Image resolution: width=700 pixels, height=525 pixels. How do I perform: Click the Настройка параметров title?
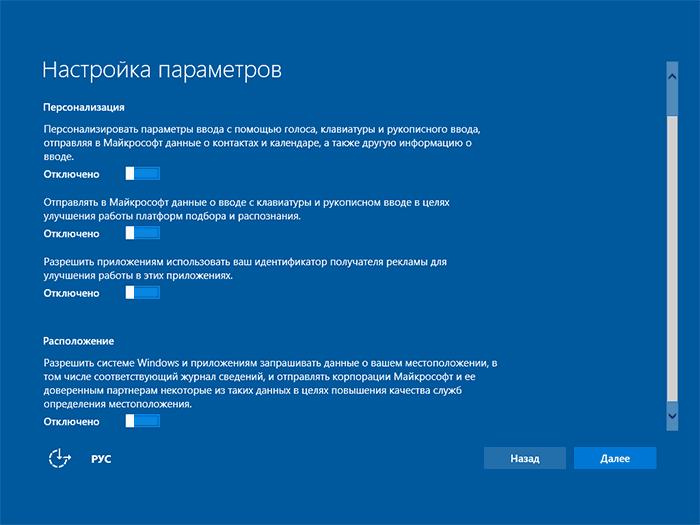[x=162, y=71]
